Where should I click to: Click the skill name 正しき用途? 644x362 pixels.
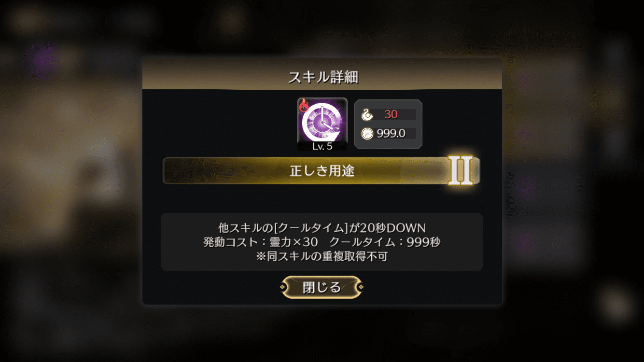pyautogui.click(x=322, y=170)
